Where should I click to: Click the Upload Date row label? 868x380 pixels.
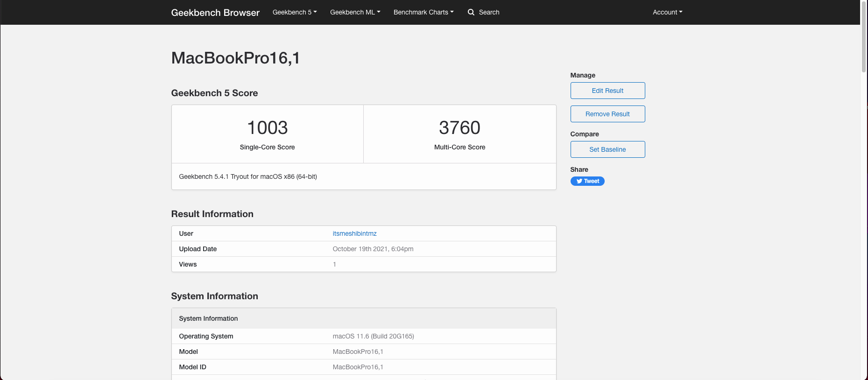tap(198, 249)
